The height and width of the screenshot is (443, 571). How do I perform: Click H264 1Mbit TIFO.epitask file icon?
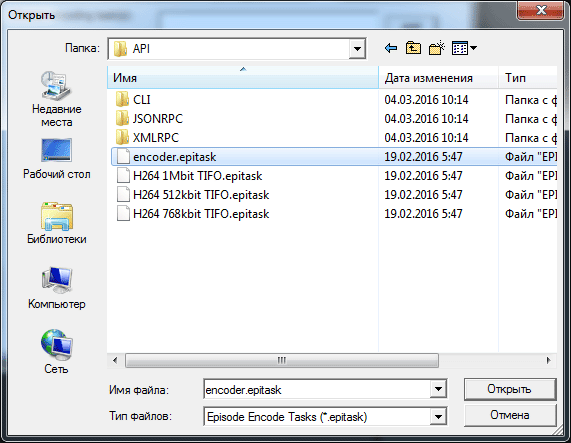(x=123, y=175)
